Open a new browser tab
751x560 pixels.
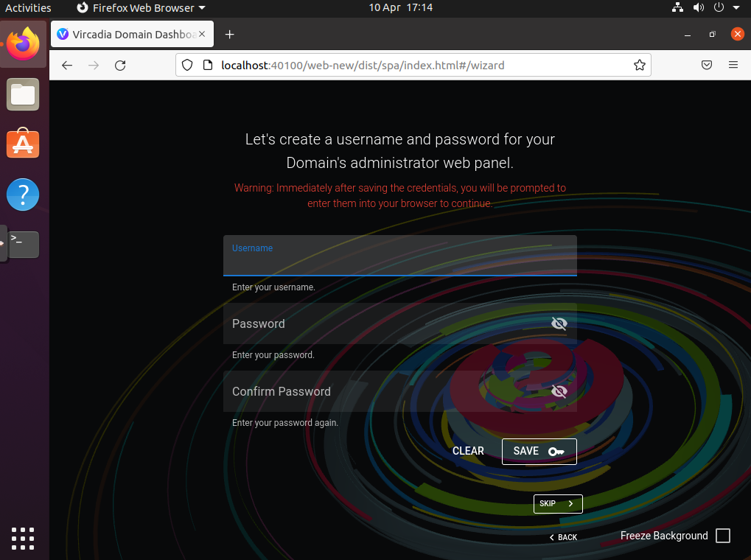point(230,35)
